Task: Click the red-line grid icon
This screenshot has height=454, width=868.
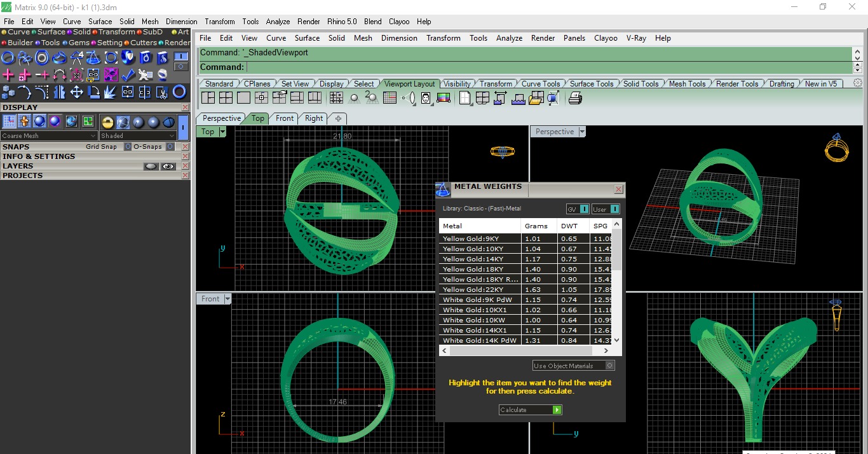Action: coord(390,98)
